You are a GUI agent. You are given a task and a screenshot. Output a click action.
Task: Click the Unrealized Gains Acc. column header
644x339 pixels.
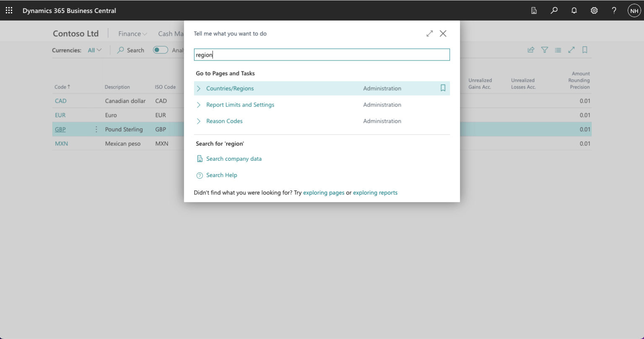(x=480, y=83)
